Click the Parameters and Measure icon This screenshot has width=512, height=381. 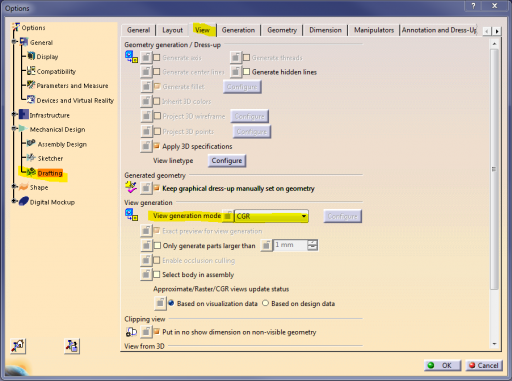31,85
